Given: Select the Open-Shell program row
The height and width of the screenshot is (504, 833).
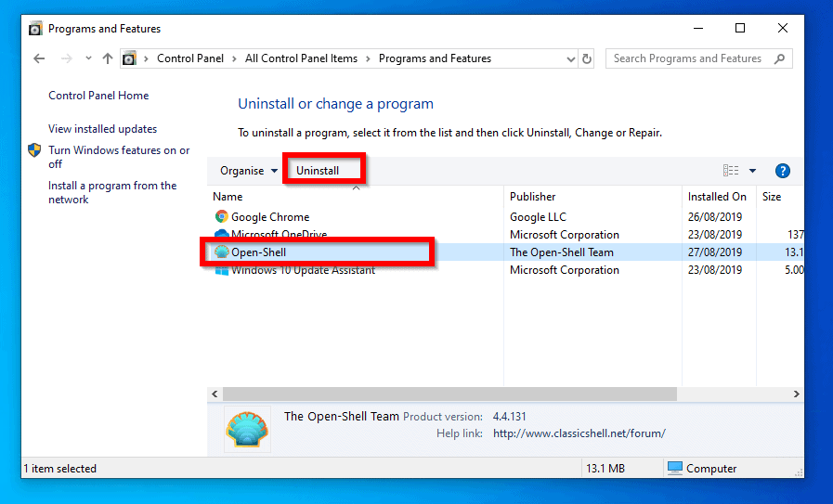Looking at the screenshot, I should point(505,252).
